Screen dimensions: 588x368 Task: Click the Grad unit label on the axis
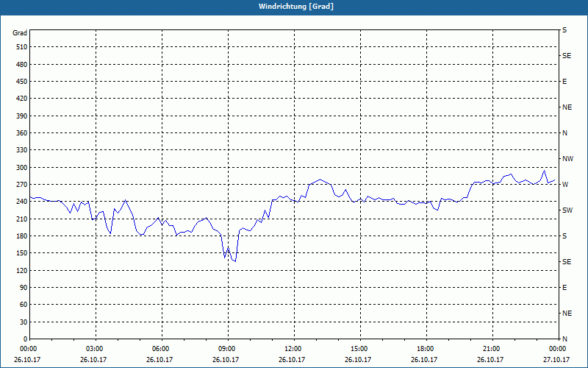[20, 33]
